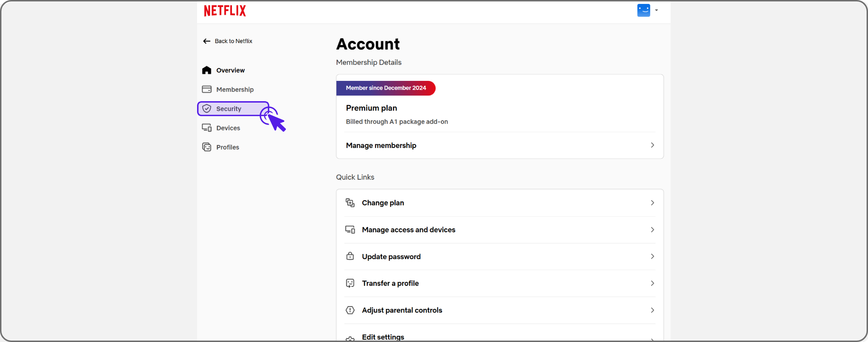Open the profile dropdown arrow beside avatar
The image size is (868, 342).
[x=657, y=10]
